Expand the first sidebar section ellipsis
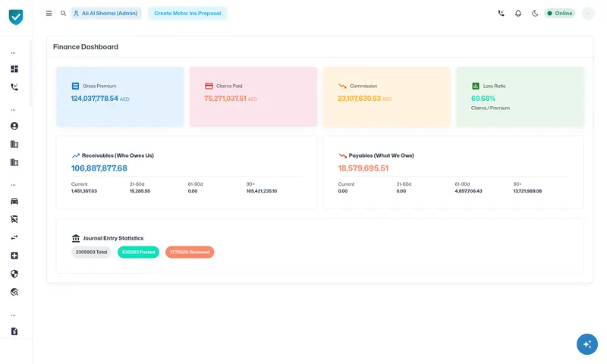Image resolution: width=607 pixels, height=364 pixels. tap(13, 53)
